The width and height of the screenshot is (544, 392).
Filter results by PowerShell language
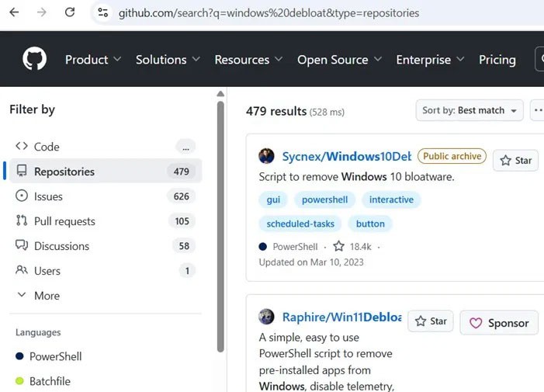[54, 357]
